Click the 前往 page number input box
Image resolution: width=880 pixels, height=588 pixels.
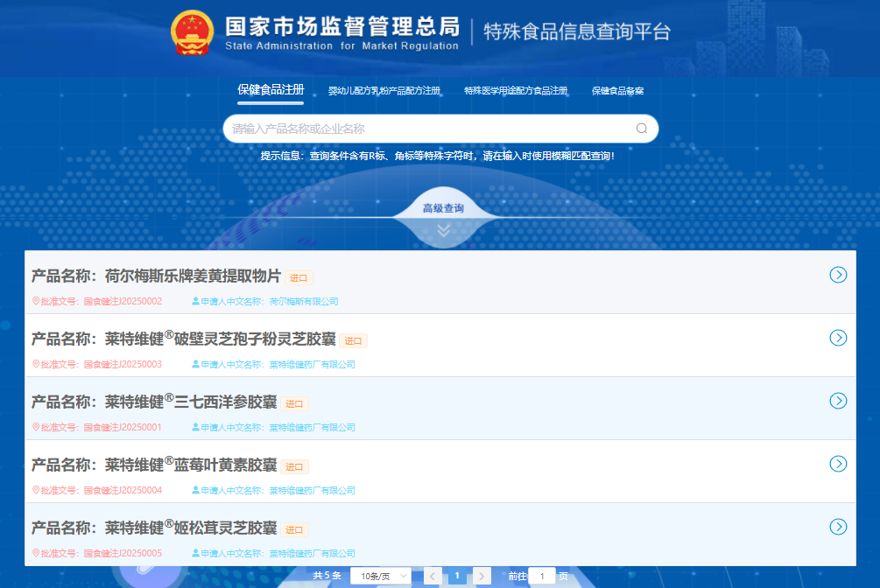tap(541, 576)
